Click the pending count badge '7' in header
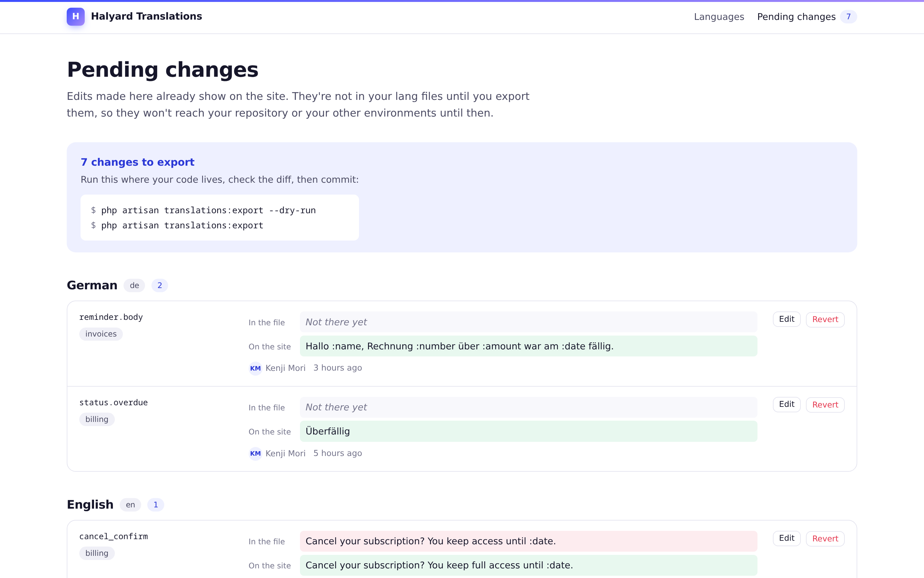This screenshot has height=578, width=924. point(848,17)
